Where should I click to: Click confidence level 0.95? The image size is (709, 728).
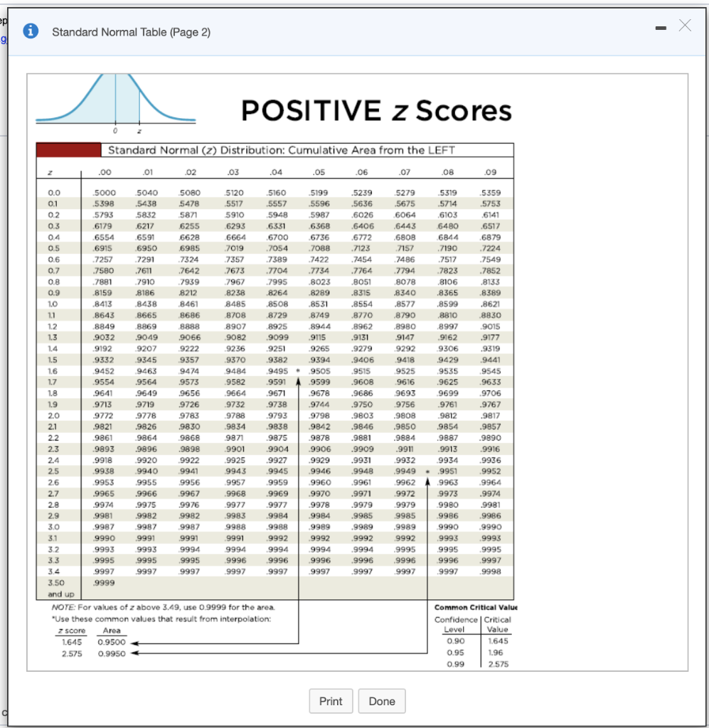point(456,653)
